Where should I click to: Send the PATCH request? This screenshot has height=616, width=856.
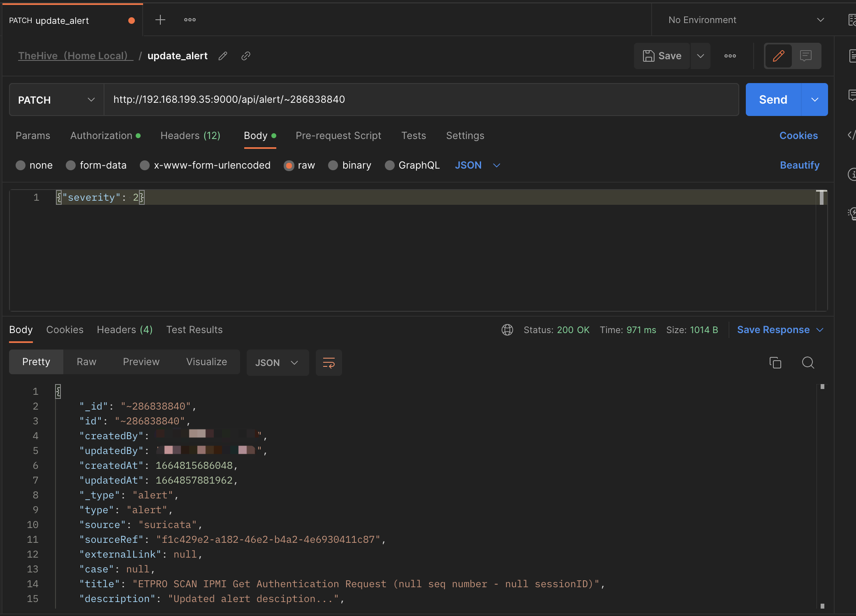click(x=773, y=100)
